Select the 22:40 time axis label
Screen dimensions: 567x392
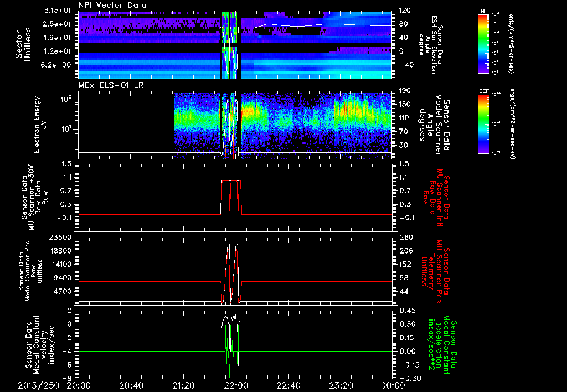(288, 385)
